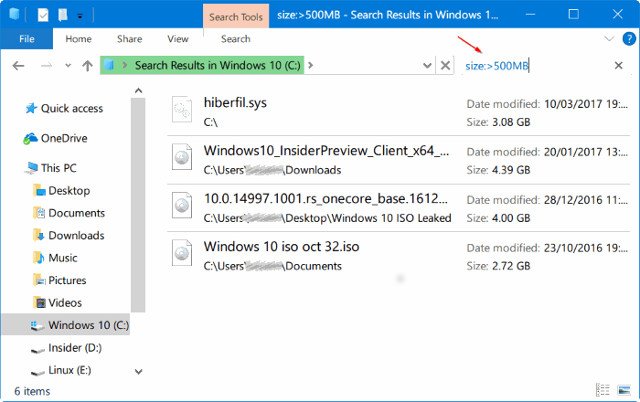Click the Linux (E:) drive icon
This screenshot has width=640, height=402.
[x=38, y=372]
